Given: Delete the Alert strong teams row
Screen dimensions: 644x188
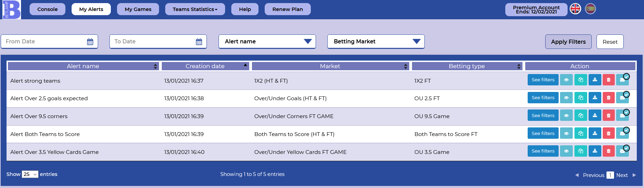Looking at the screenshot, I should pos(609,80).
